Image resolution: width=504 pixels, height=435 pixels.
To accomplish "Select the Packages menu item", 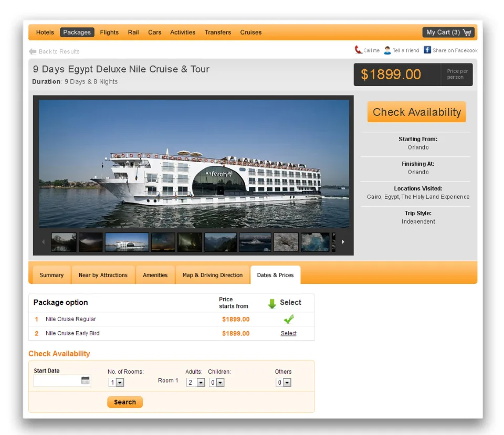I will coord(77,32).
